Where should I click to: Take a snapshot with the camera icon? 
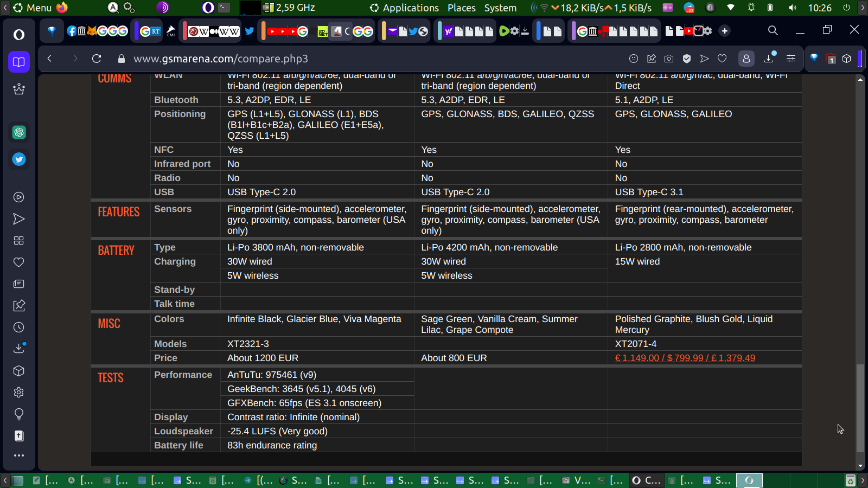[669, 59]
